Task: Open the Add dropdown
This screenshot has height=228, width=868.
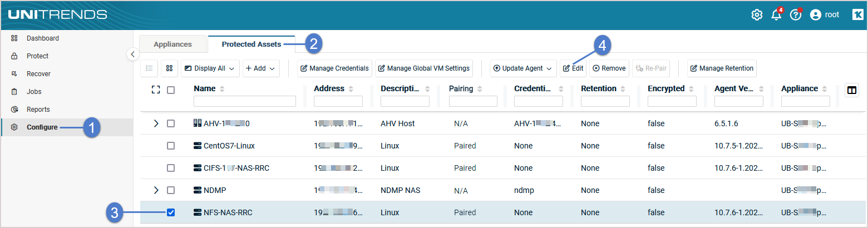Action: coord(261,68)
